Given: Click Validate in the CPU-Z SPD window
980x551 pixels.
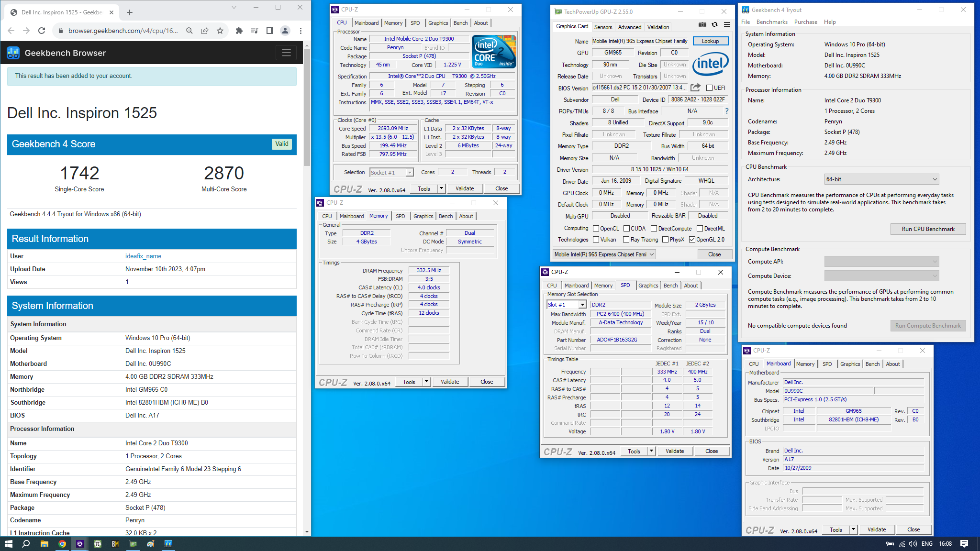Looking at the screenshot, I should click(x=675, y=451).
